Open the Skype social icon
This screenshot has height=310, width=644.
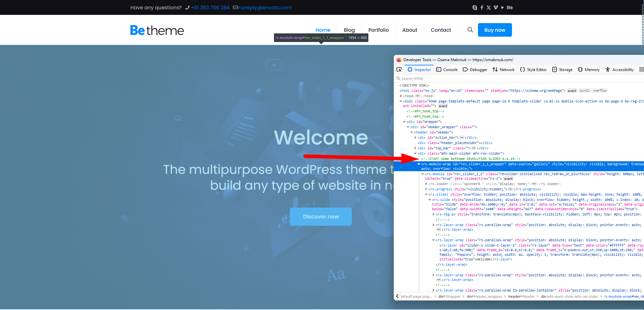(475, 8)
